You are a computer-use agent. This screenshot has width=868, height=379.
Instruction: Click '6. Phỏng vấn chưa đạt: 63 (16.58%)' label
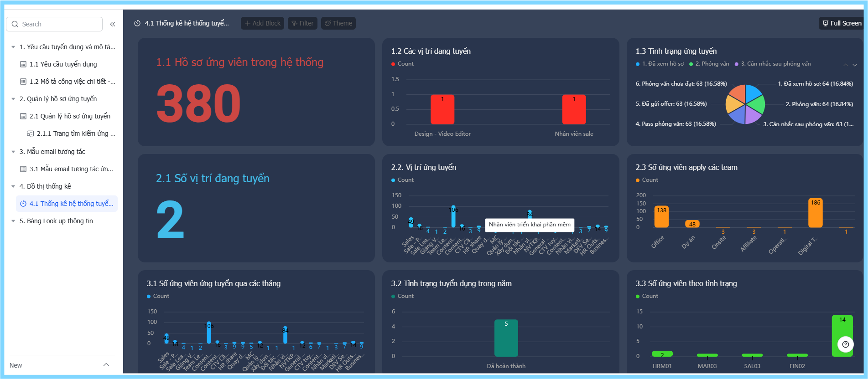(681, 84)
